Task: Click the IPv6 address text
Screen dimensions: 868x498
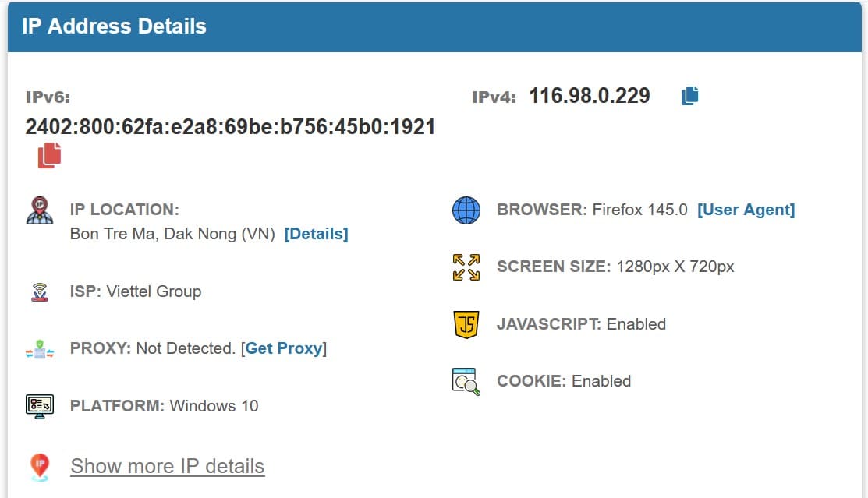Action: (230, 127)
